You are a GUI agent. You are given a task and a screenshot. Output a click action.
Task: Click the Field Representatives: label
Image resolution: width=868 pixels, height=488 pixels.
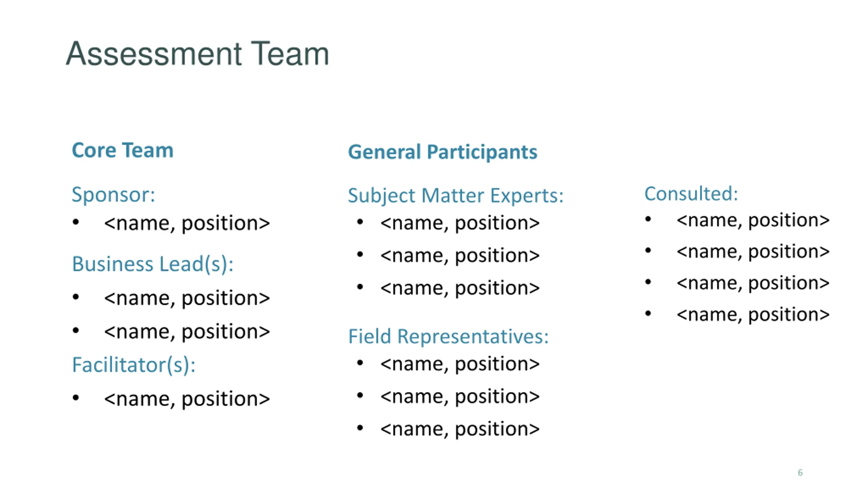point(448,337)
